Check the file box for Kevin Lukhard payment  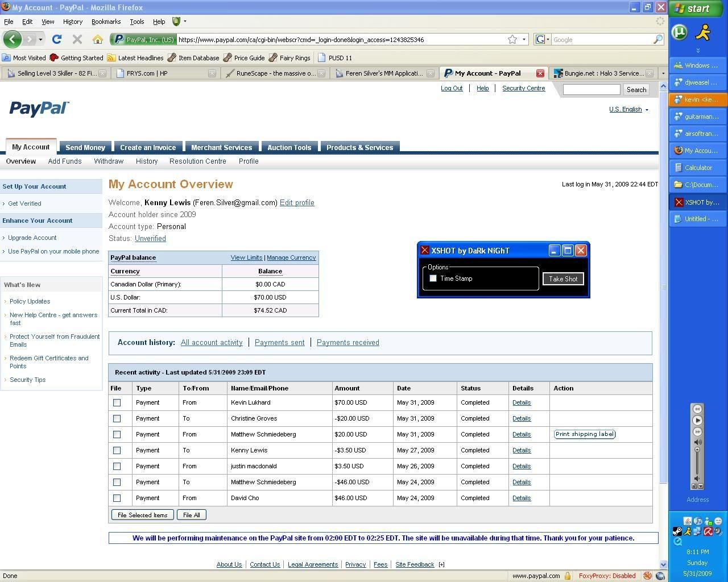point(117,402)
